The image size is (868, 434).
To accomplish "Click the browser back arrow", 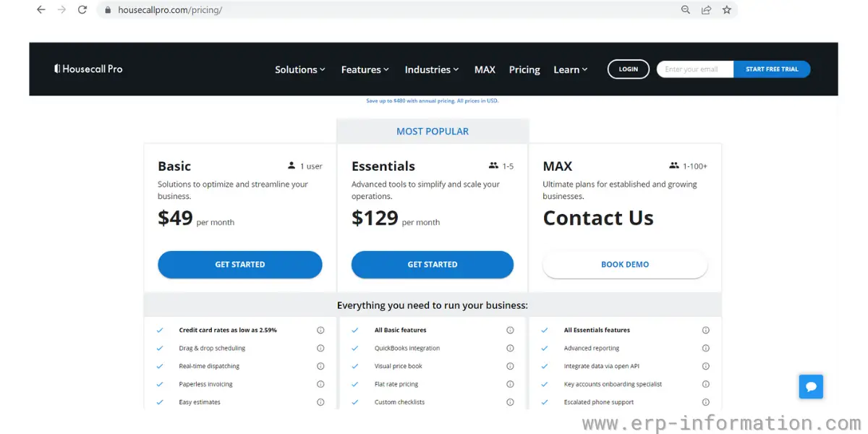I will coord(41,10).
